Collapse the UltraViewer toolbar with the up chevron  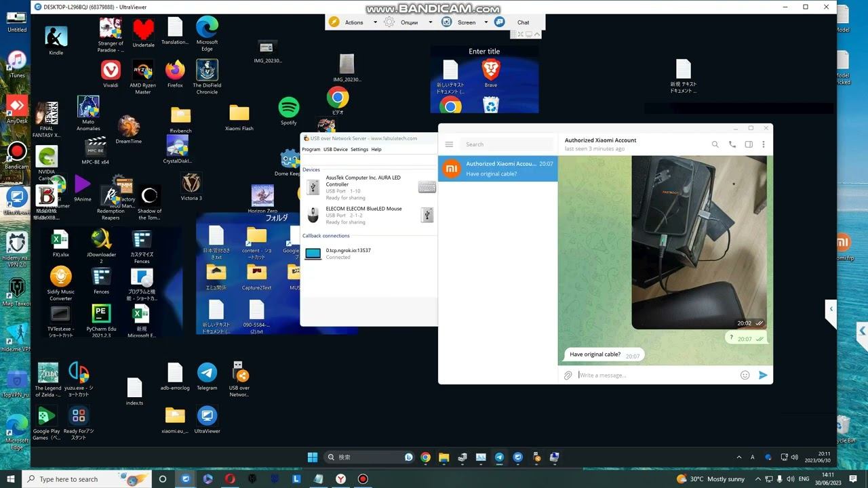[x=538, y=34]
